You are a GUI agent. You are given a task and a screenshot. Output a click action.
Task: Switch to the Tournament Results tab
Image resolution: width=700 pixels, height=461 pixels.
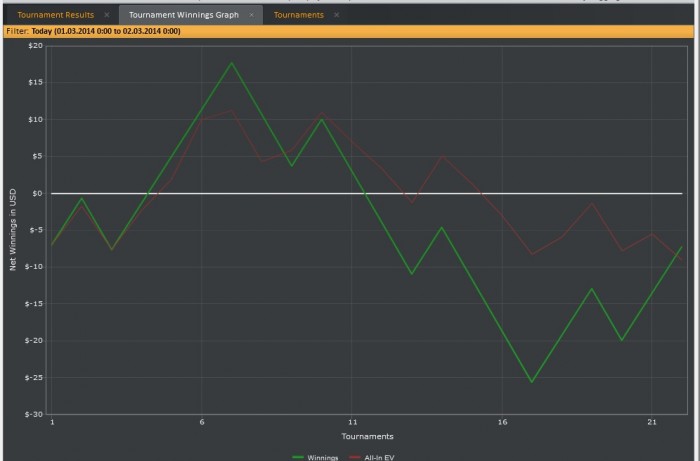click(55, 15)
